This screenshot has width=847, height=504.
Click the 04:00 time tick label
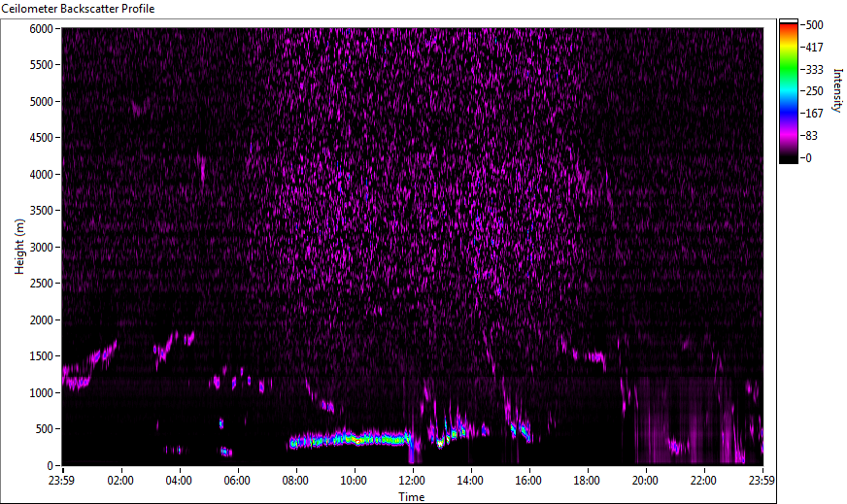point(179,481)
